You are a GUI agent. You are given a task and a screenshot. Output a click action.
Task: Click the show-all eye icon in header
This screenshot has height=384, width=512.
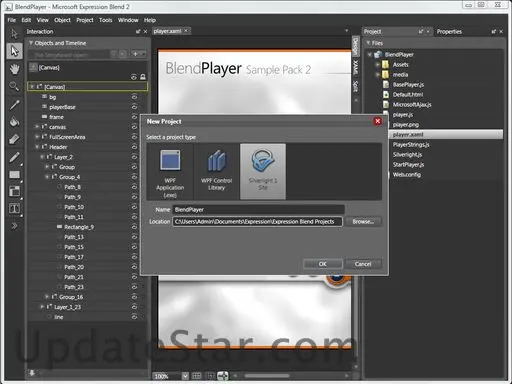pos(134,77)
